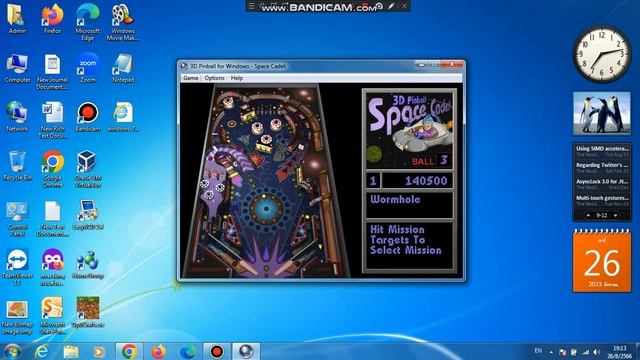The image size is (640, 360).
Task: Select the Windows Movie Maker shortcut
Action: point(122,23)
